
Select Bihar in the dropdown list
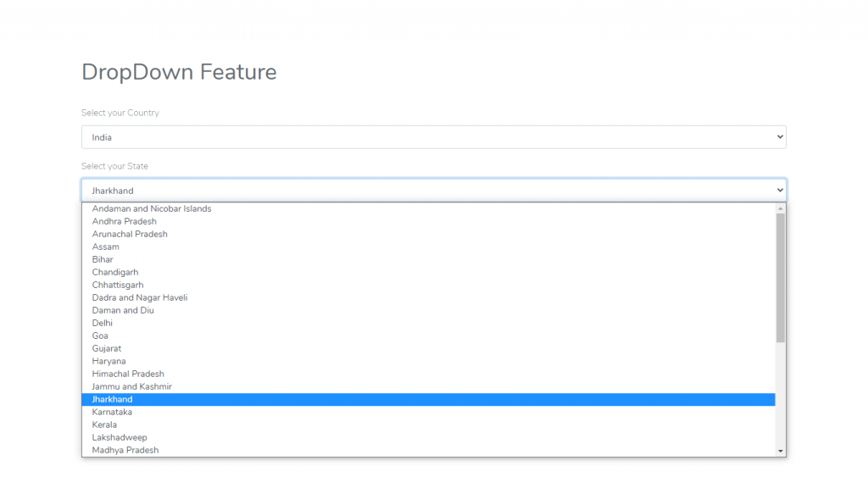103,259
